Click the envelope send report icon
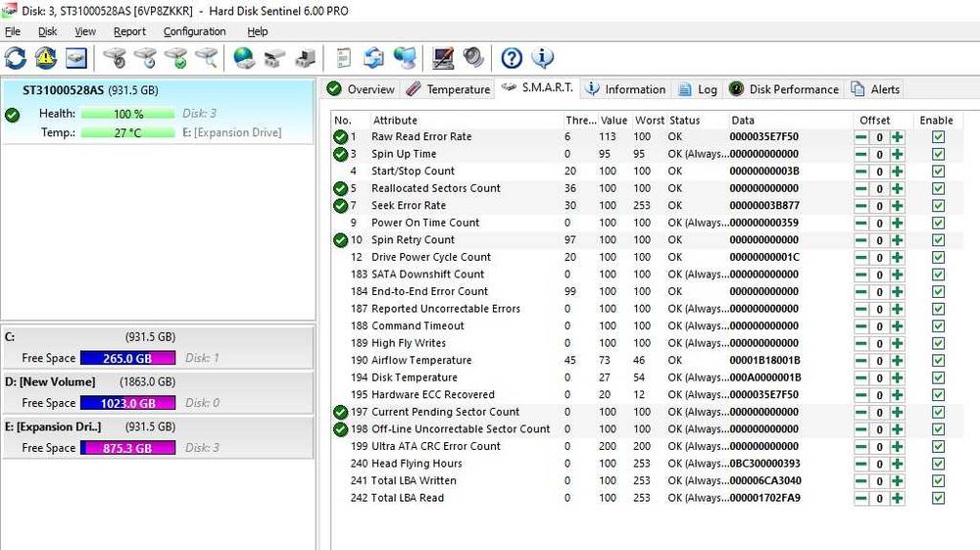 [x=373, y=58]
